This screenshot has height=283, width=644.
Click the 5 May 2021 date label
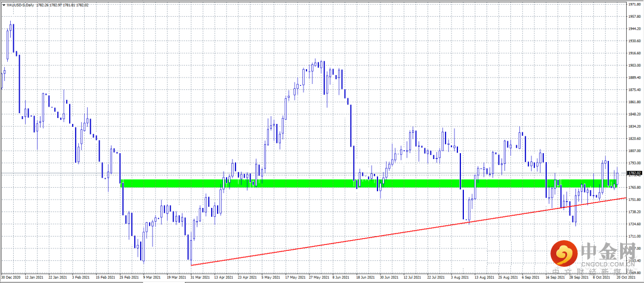coord(271,278)
